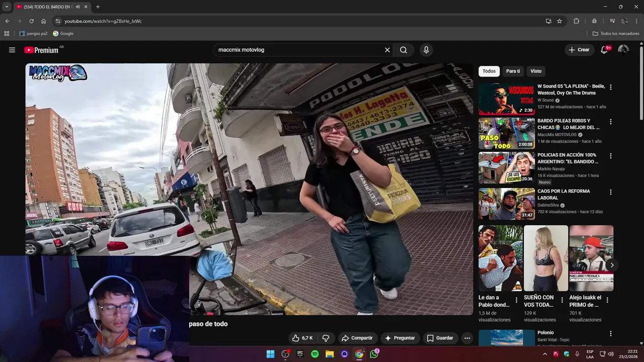This screenshot has height=362, width=644.
Task: Click the install app icon in address bar
Action: tap(548, 21)
